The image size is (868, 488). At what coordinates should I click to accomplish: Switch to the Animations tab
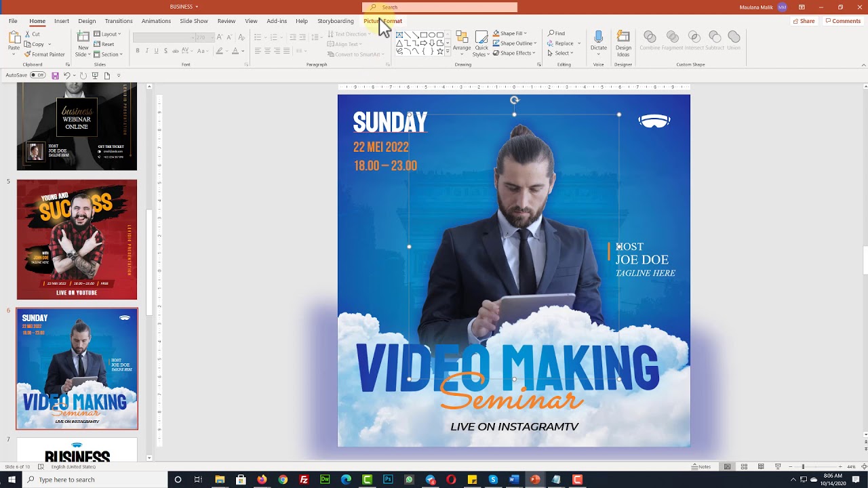coord(156,21)
